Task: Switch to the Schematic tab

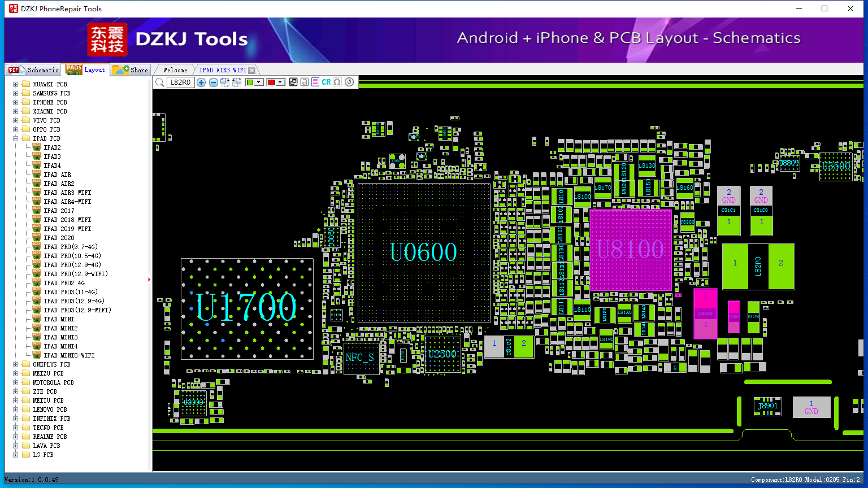Action: click(x=34, y=69)
